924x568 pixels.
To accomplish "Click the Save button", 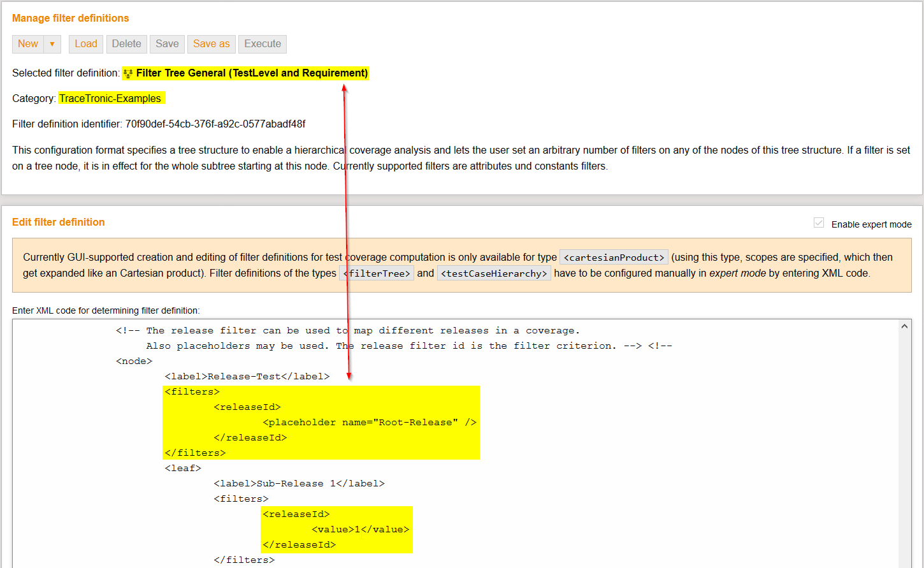I will tap(167, 44).
